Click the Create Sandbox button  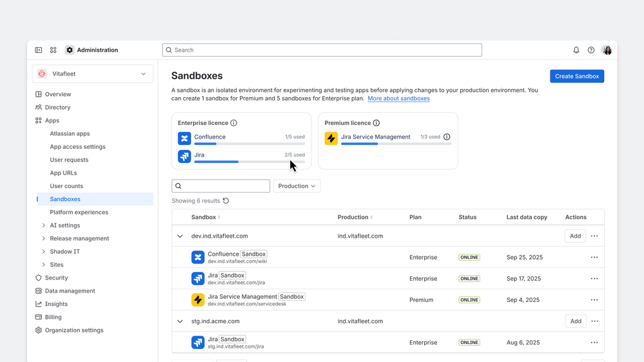pyautogui.click(x=577, y=76)
